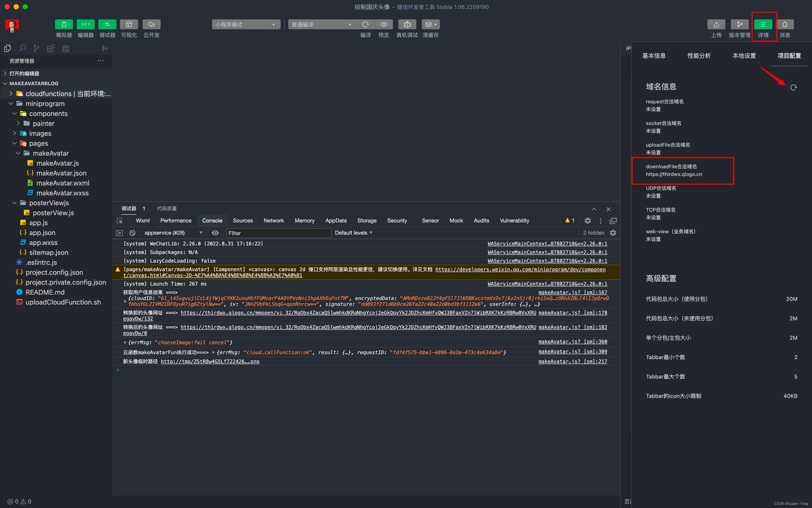This screenshot has height=508, width=812.
Task: Refresh domain info (域名信息) icon
Action: [x=794, y=88]
